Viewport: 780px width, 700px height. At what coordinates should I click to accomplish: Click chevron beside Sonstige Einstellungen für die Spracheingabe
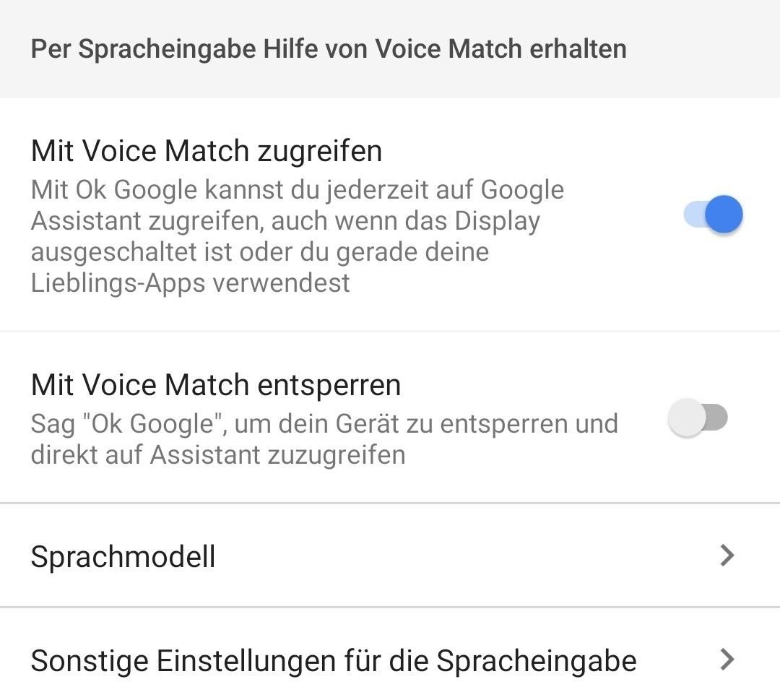(x=727, y=660)
